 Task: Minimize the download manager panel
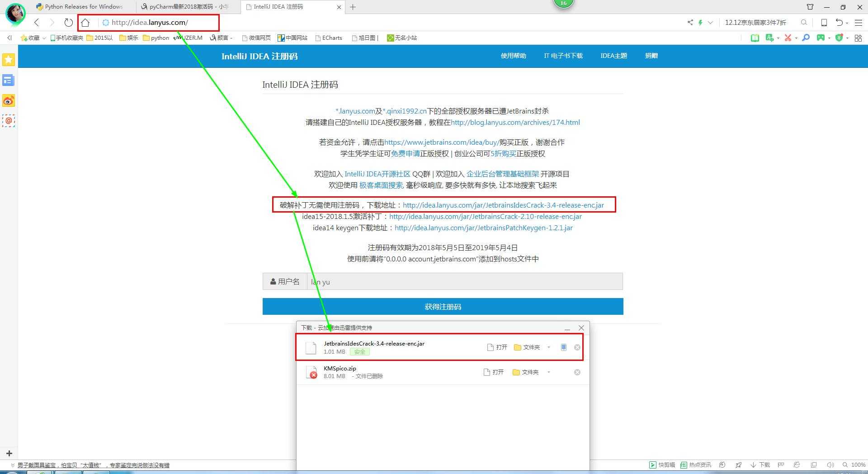pyautogui.click(x=567, y=328)
